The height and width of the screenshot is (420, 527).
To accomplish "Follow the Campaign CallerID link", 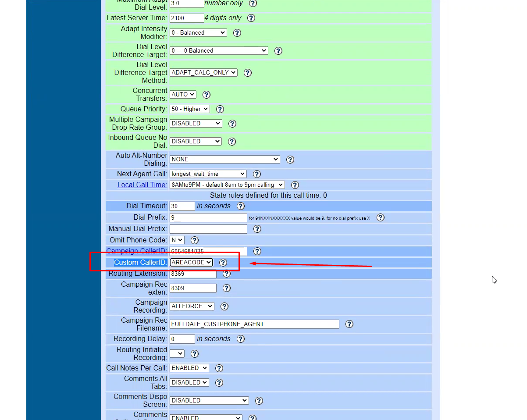I will 136,251.
